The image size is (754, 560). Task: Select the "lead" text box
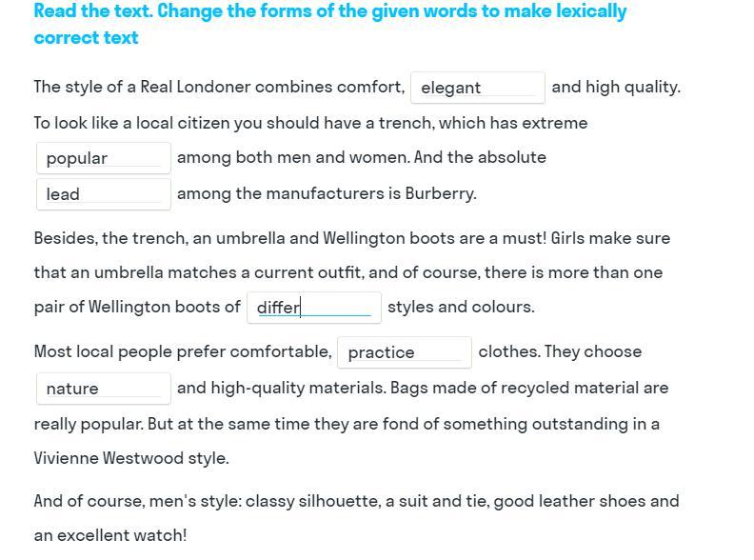pyautogui.click(x=103, y=194)
